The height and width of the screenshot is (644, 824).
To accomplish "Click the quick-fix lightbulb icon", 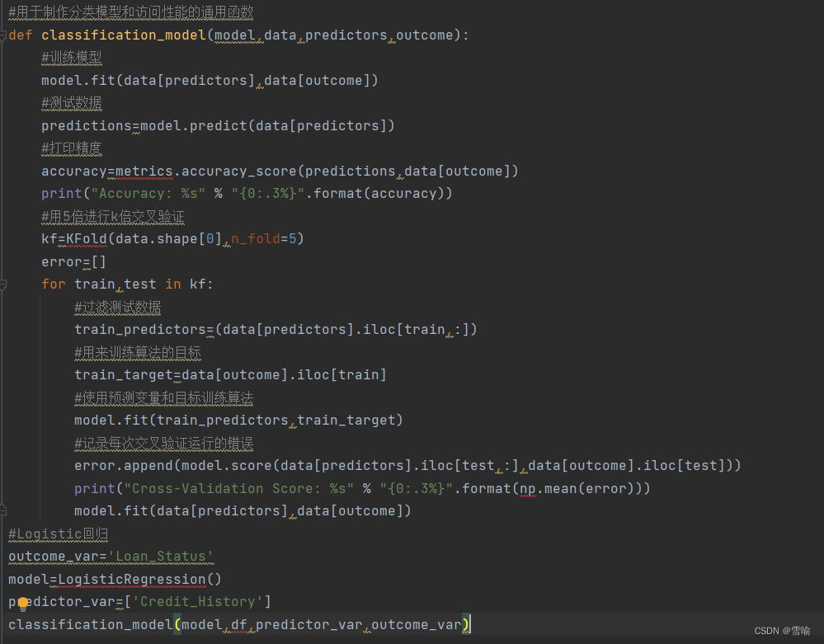I will click(23, 603).
